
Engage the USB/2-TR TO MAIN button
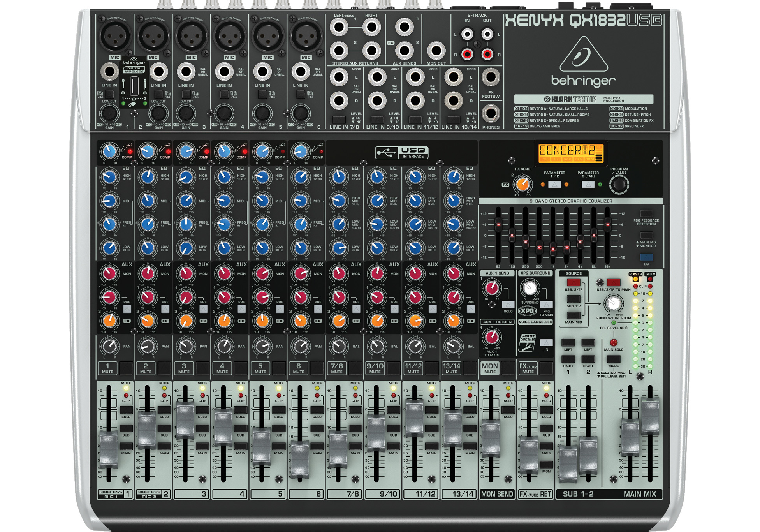pos(614,283)
